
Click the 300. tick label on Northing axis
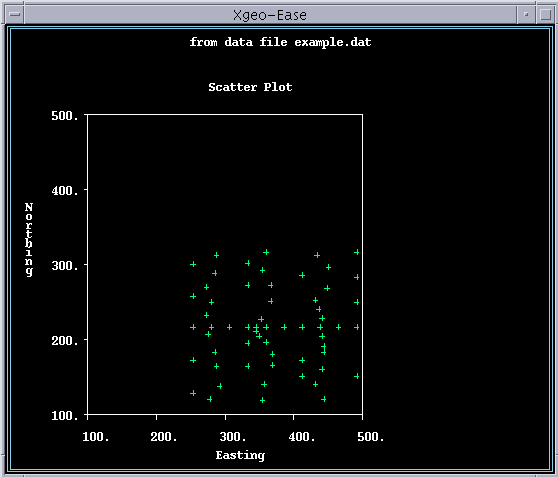(64, 266)
